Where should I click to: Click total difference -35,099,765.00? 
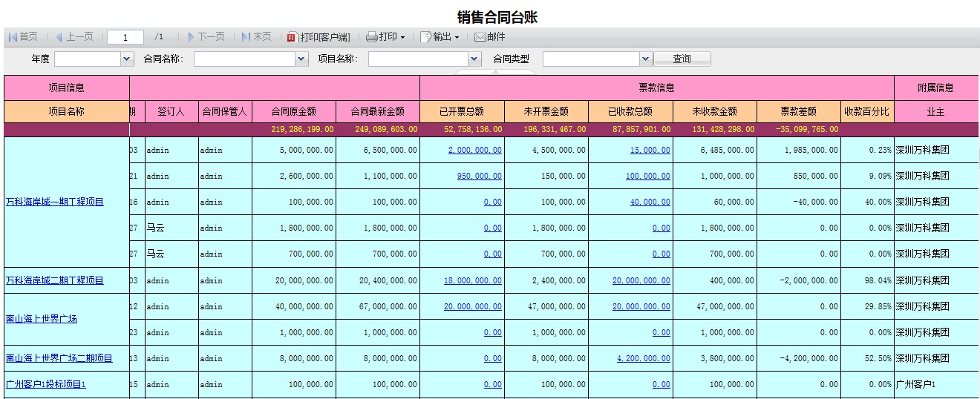807,129
